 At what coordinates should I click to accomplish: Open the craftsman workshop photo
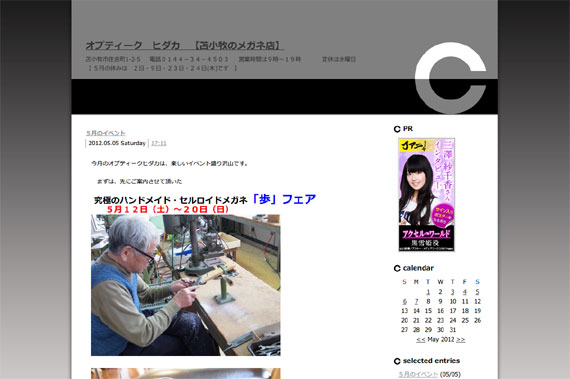point(185,285)
